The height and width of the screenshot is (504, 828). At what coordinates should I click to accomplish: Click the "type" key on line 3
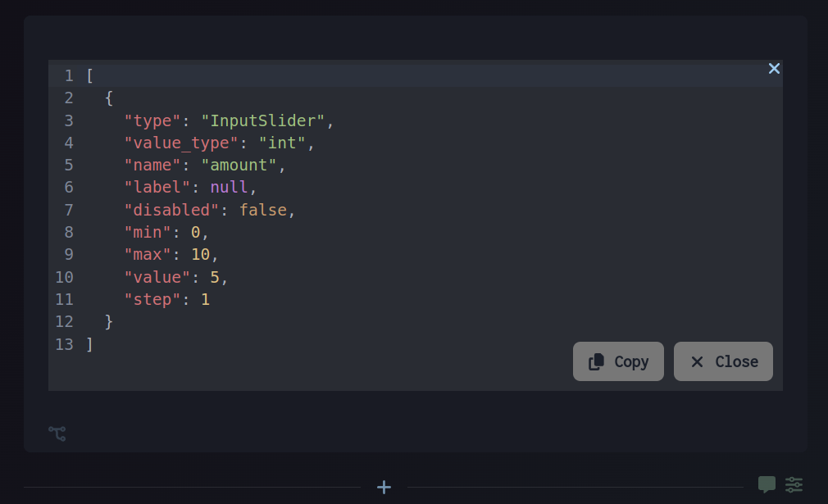[152, 120]
